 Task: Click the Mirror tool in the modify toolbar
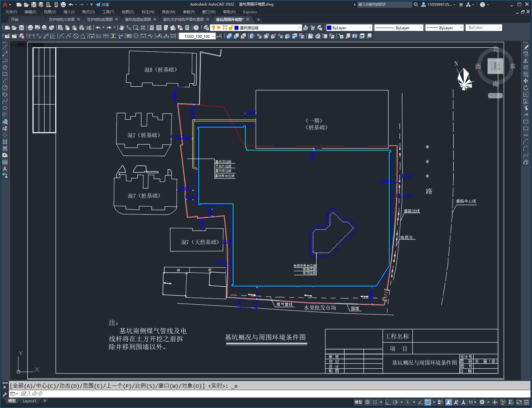tap(526, 61)
